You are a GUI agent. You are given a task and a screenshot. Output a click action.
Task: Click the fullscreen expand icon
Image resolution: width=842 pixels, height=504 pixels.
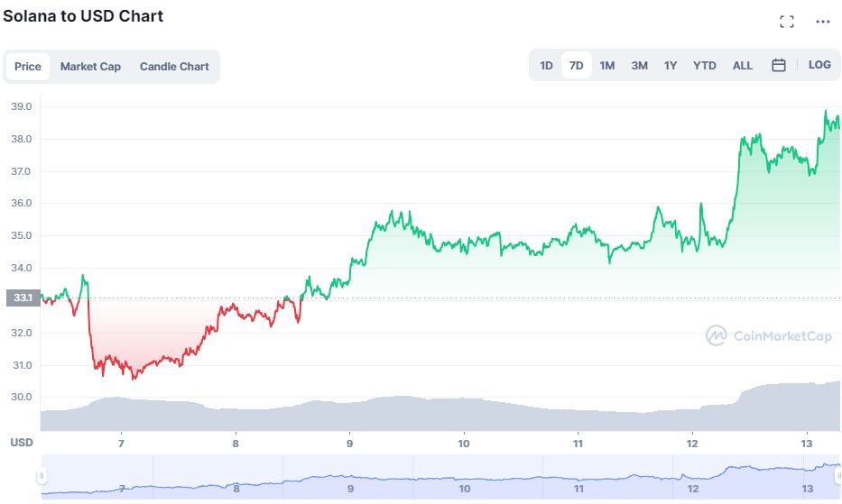787,22
